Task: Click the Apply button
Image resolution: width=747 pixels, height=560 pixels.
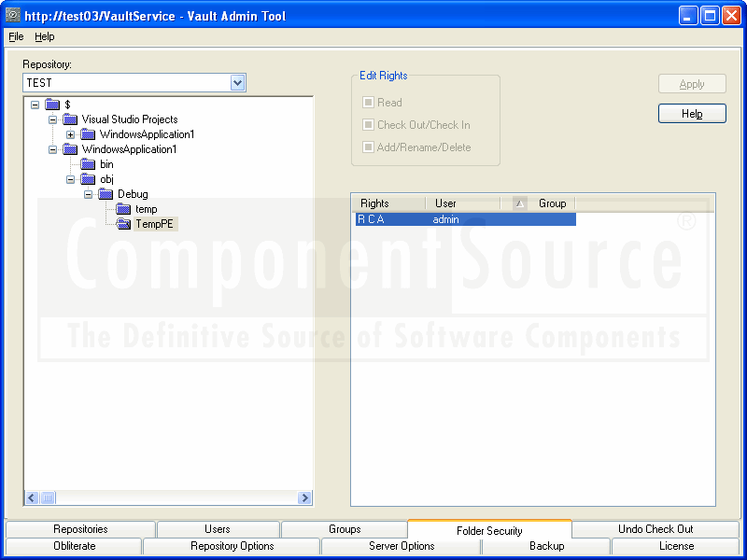Action: click(x=692, y=84)
